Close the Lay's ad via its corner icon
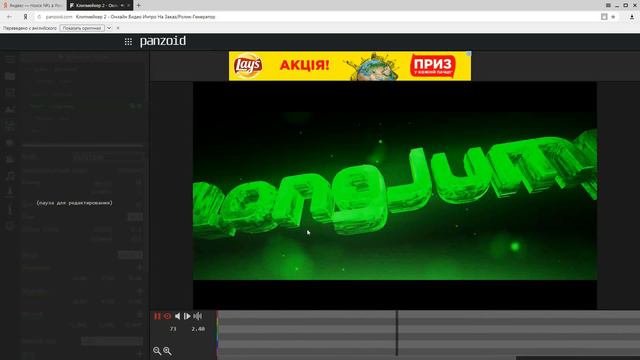640x360 pixels. [x=469, y=54]
